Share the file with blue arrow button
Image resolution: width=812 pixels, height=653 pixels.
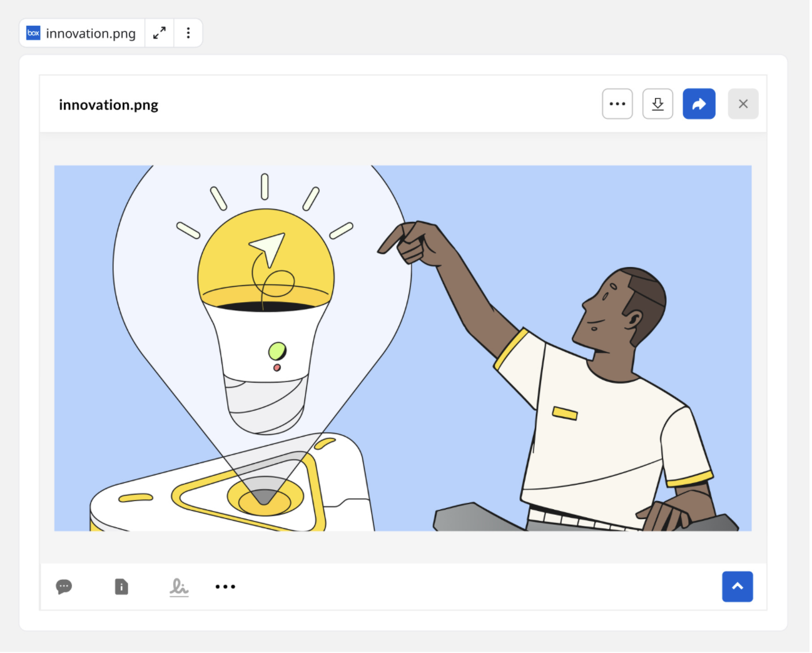699,104
